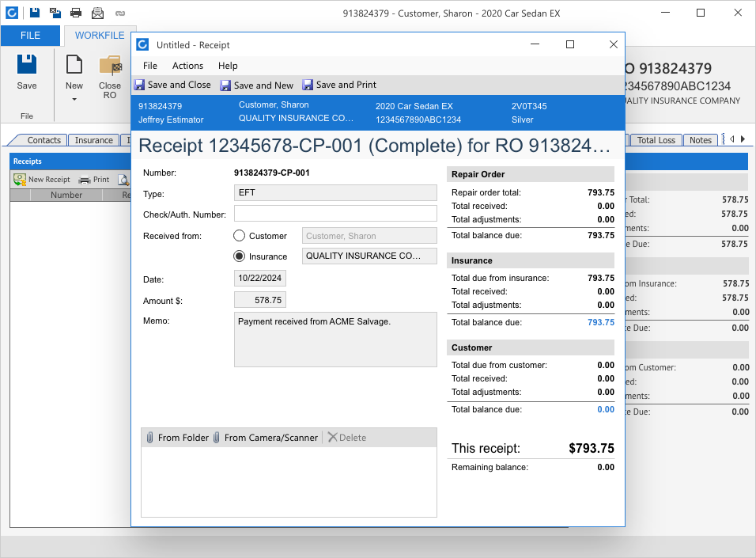Image resolution: width=756 pixels, height=558 pixels.
Task: Click the Check/Auth. Number input field
Action: pyautogui.click(x=335, y=214)
